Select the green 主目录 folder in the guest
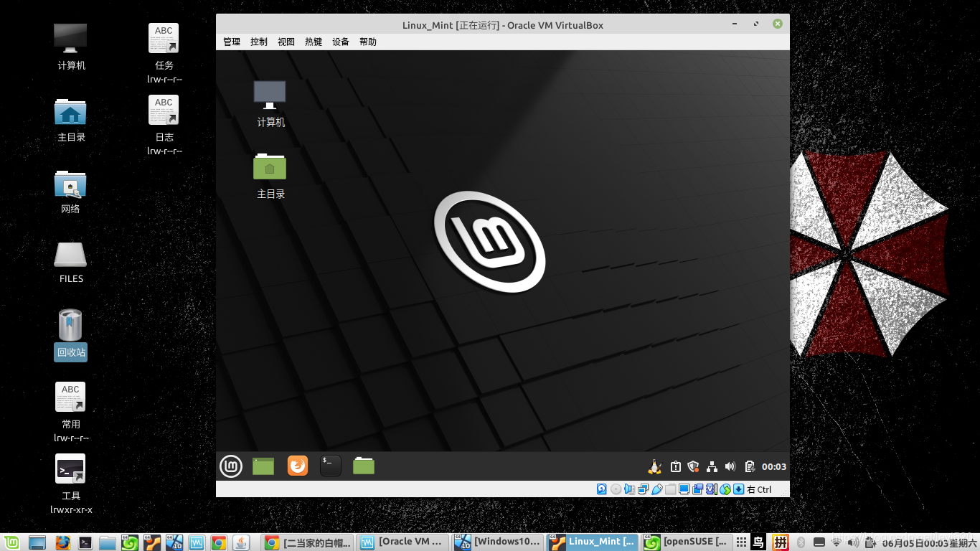 pos(270,175)
